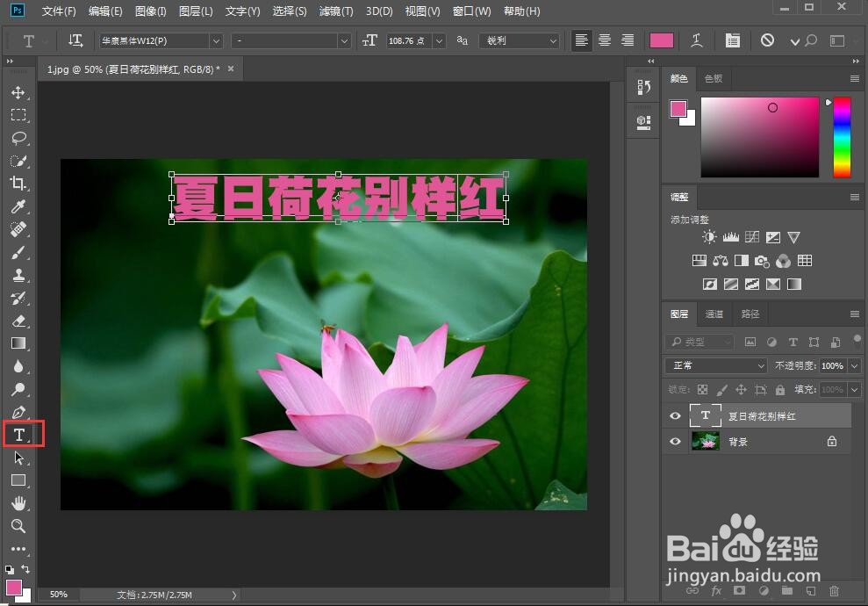This screenshot has height=606, width=868.
Task: Select the Pen tool
Action: 18,412
